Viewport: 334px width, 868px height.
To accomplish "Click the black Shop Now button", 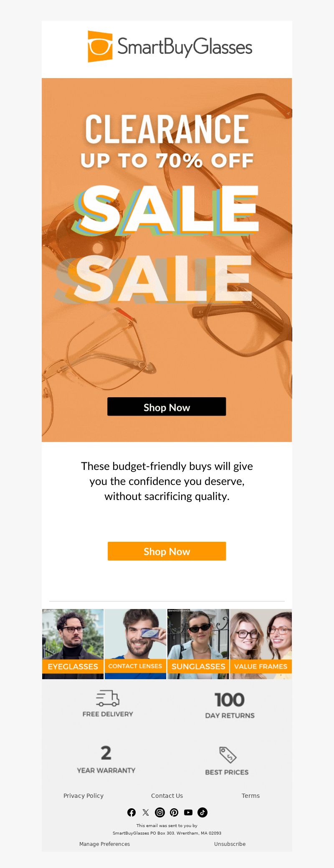I will pyautogui.click(x=167, y=407).
